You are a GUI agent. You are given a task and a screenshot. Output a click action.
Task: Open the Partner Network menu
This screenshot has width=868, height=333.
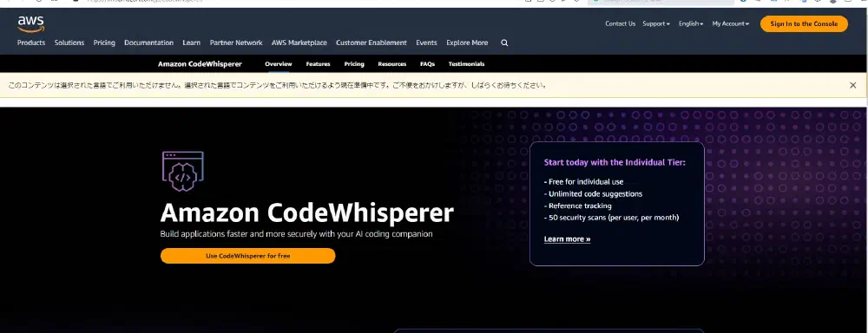[x=236, y=42]
